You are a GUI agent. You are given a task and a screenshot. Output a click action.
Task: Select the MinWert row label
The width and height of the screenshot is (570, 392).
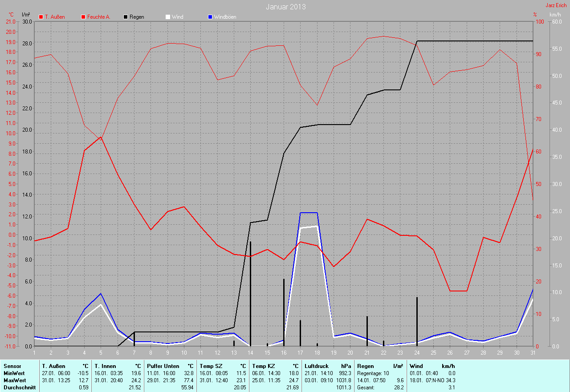(14, 373)
